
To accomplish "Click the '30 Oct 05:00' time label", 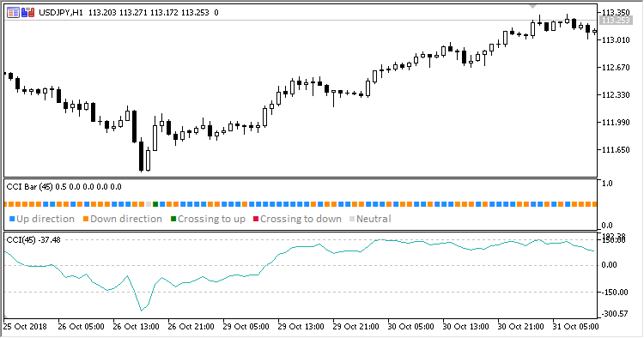I will [411, 327].
